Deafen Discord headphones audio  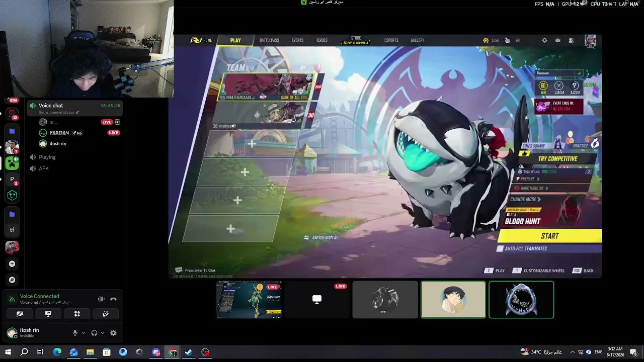coord(94,333)
